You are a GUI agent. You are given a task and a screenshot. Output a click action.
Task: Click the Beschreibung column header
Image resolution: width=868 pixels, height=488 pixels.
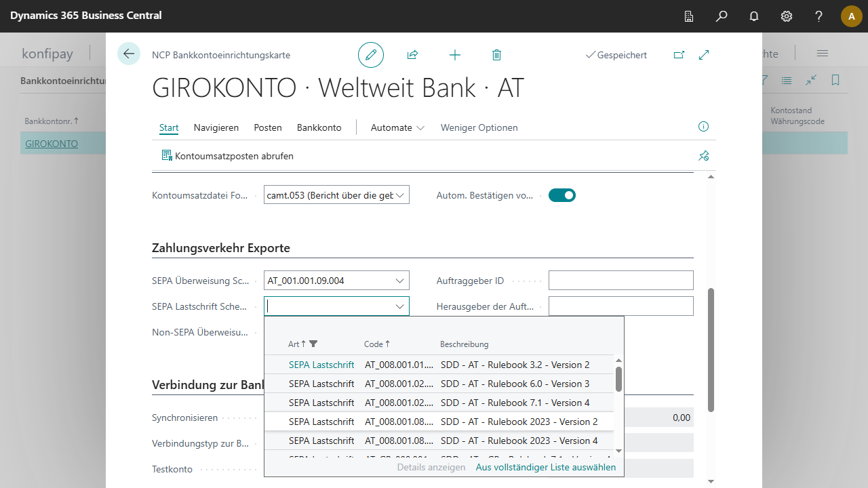[x=465, y=344]
